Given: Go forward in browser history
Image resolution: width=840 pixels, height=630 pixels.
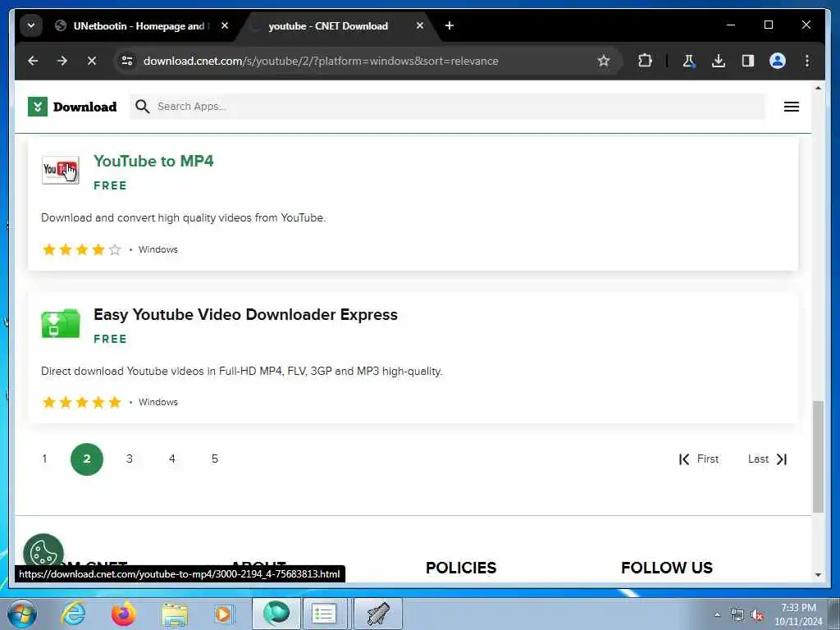Looking at the screenshot, I should [x=62, y=61].
